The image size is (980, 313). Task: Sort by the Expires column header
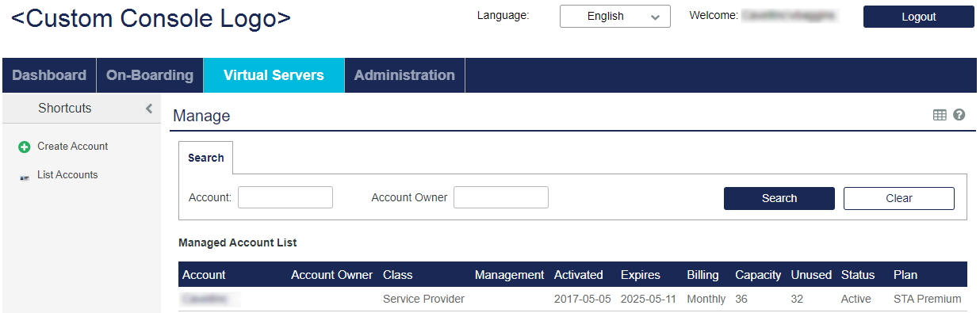[641, 275]
